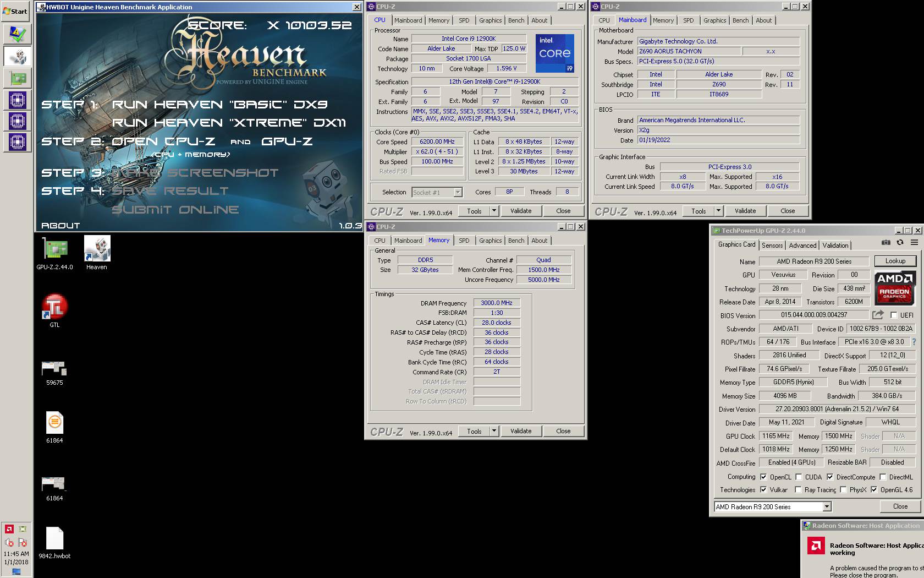This screenshot has width=924, height=578.
Task: Click the Bus Interface question mark icon
Action: (914, 342)
